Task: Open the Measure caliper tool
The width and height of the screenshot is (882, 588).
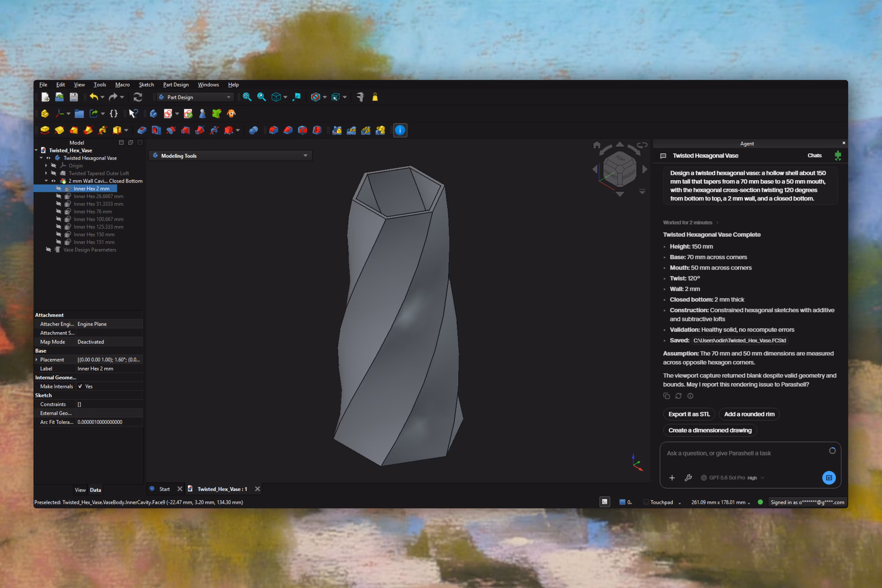Action: tap(360, 97)
